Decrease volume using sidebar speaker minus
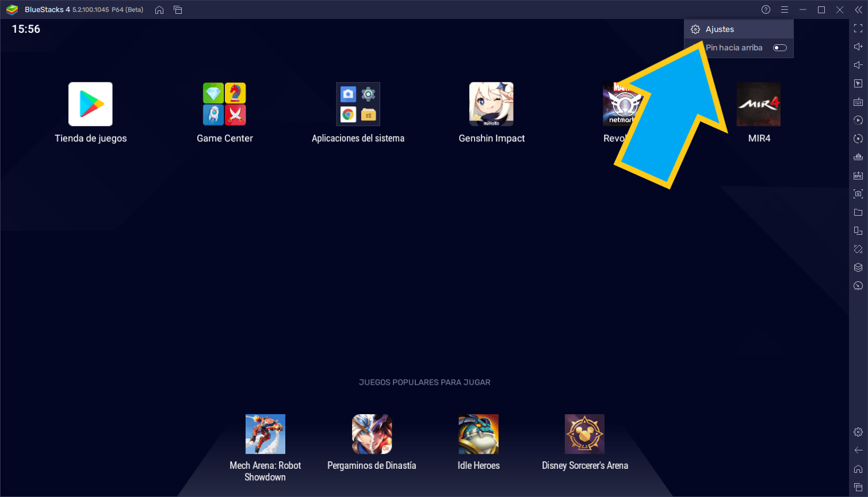 tap(858, 65)
